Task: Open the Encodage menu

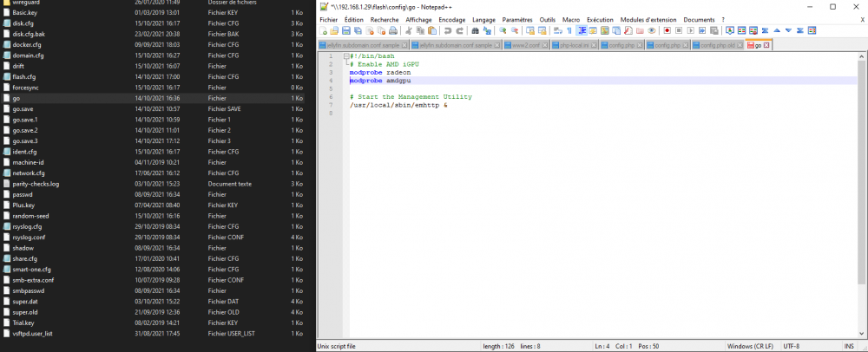Action: tap(451, 20)
